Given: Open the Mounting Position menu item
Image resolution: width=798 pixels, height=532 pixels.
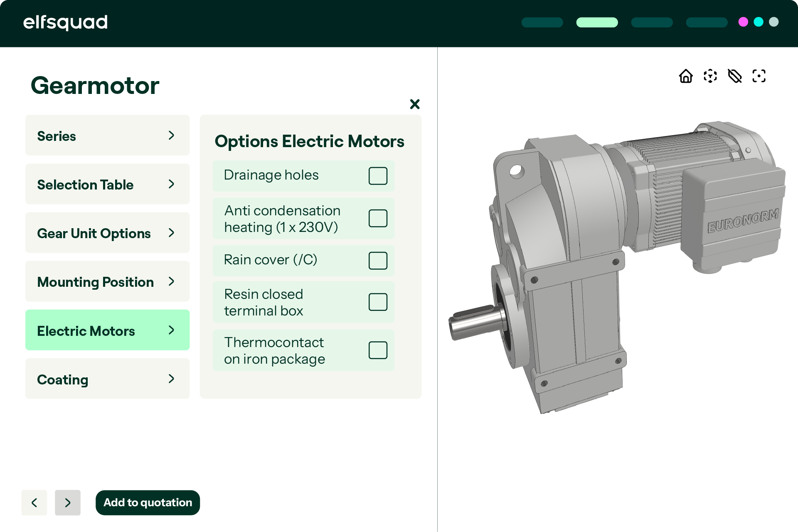Looking at the screenshot, I should point(107,282).
